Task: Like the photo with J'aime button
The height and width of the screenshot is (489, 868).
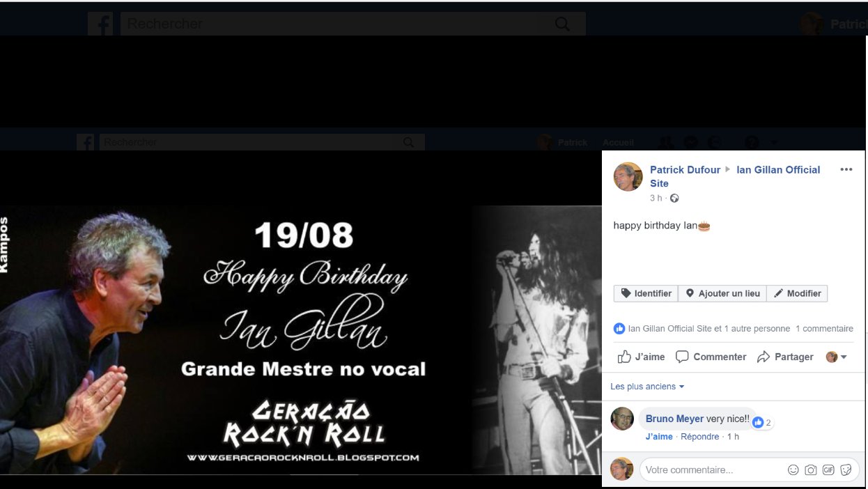Action: pos(641,357)
